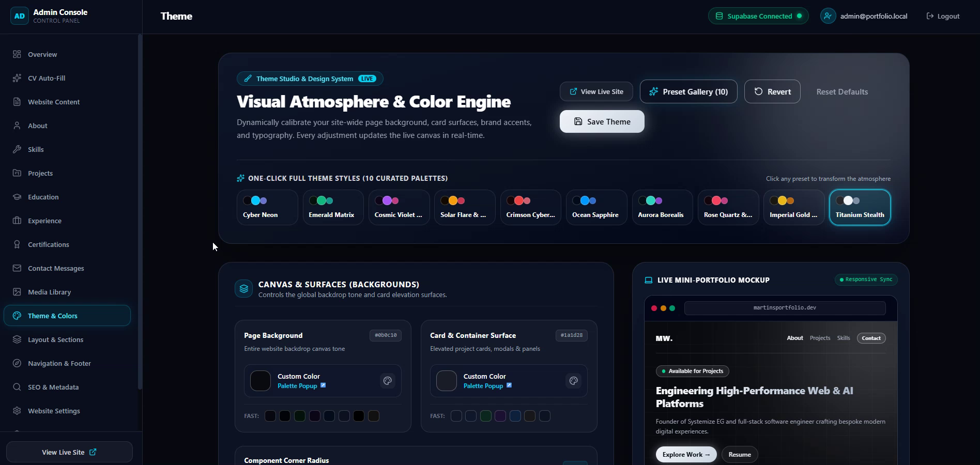Click the Layout & Sections layers icon
980x465 pixels.
pos(17,339)
